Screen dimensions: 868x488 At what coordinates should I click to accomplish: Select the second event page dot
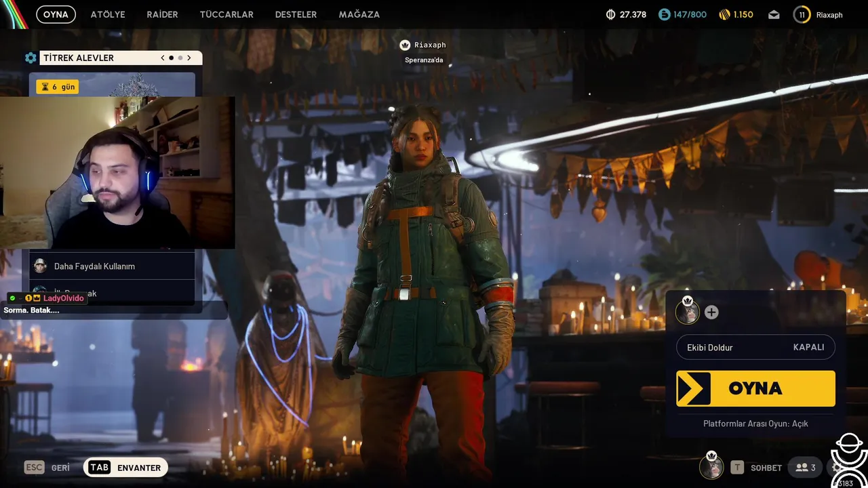(180, 58)
